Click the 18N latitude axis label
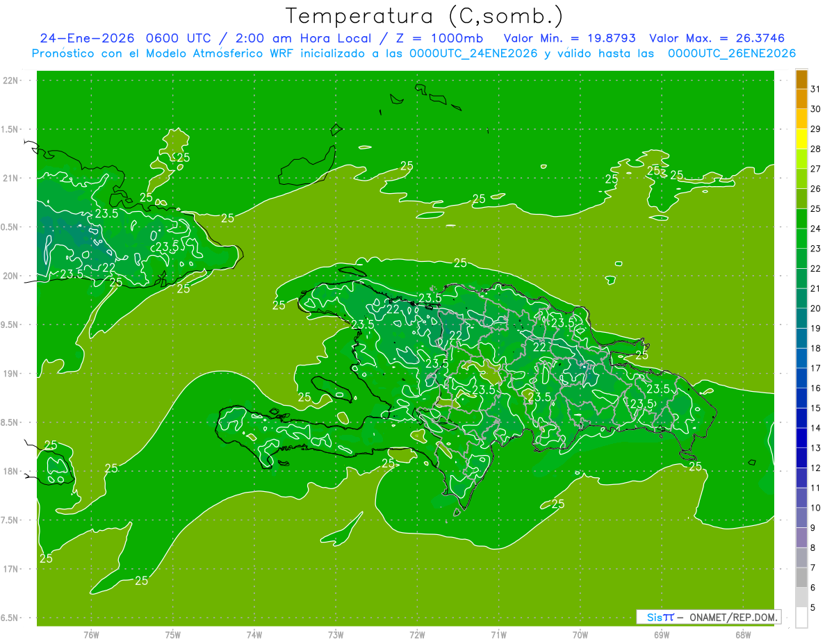This screenshot has height=644, width=834. [x=11, y=472]
